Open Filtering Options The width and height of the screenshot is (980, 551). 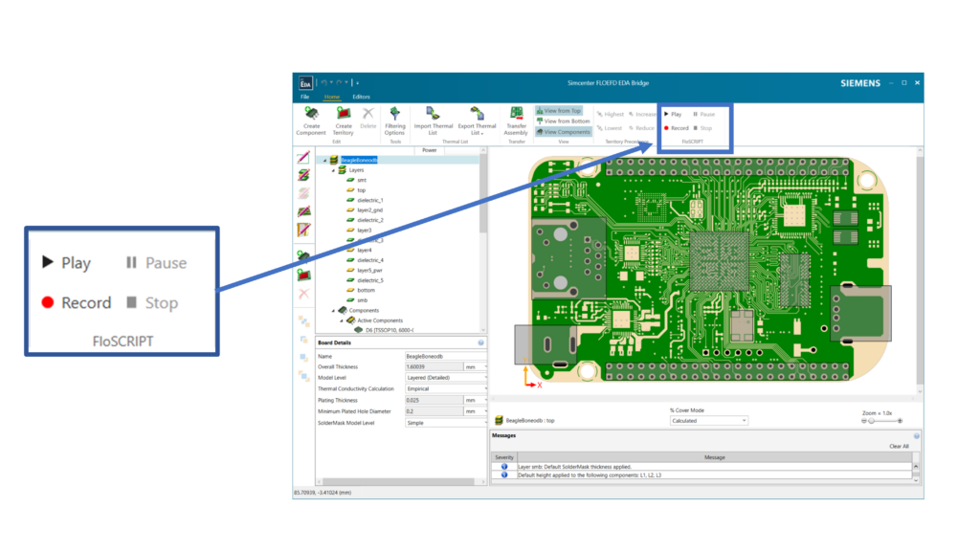pos(394,121)
